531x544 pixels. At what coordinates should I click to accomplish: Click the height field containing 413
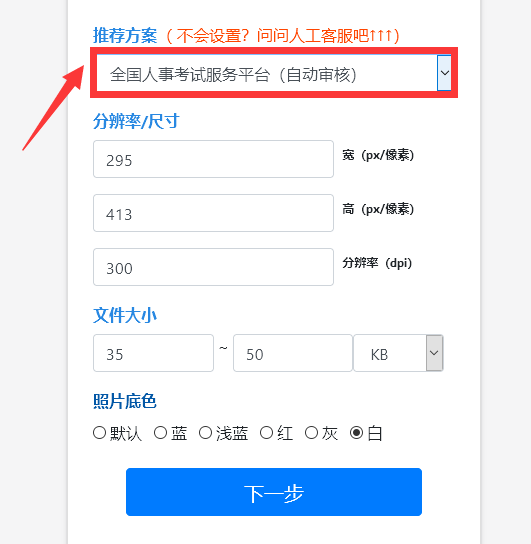(213, 213)
